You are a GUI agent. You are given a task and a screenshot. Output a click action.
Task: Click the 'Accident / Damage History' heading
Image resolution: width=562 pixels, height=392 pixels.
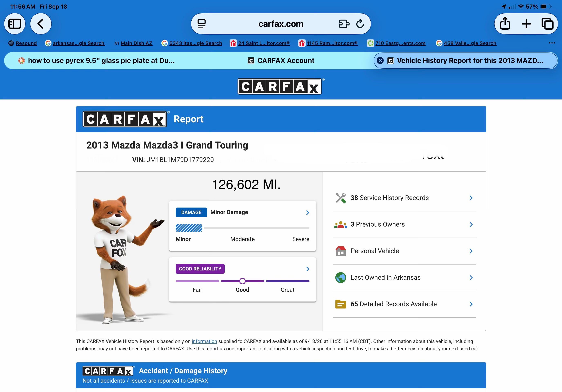(183, 371)
